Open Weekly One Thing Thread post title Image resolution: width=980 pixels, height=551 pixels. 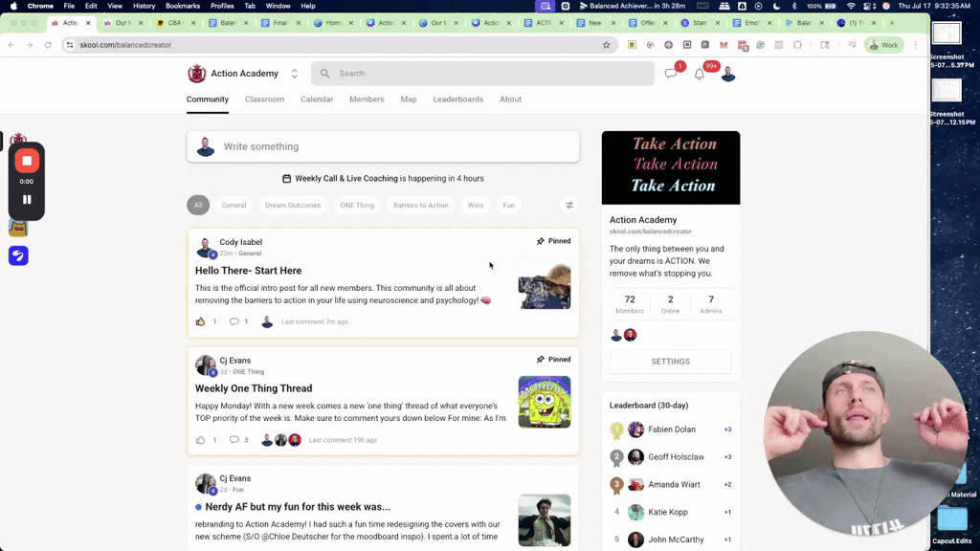click(x=254, y=388)
